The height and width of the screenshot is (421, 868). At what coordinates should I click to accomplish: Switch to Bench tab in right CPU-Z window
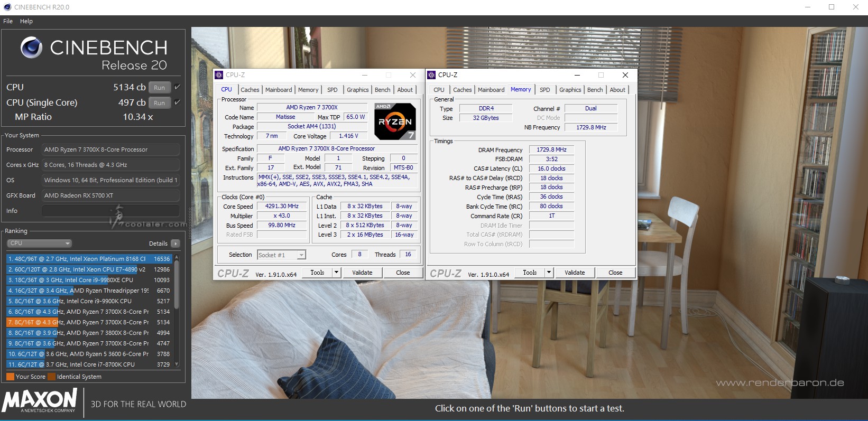click(x=595, y=90)
